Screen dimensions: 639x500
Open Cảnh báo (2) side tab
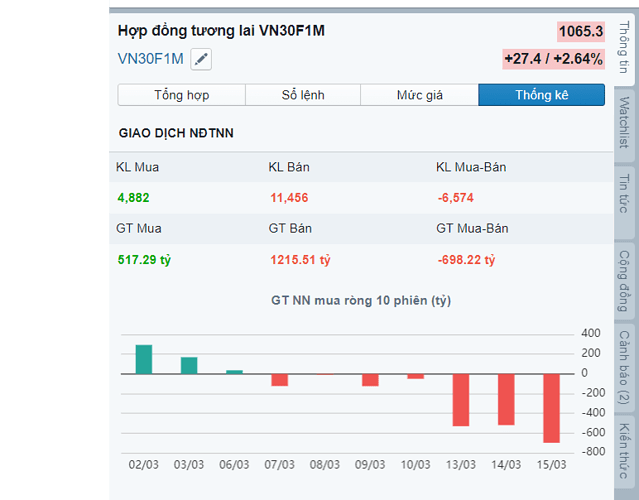(624, 368)
